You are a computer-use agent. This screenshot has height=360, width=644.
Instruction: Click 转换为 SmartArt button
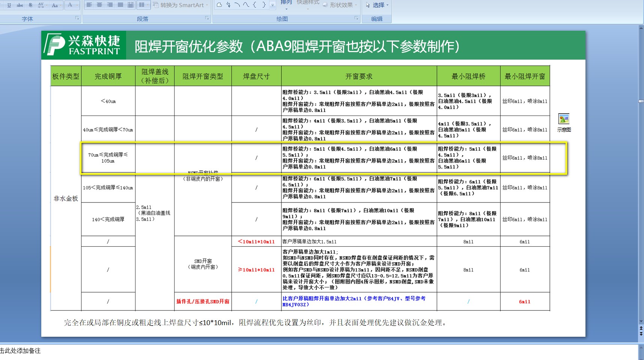pos(180,5)
